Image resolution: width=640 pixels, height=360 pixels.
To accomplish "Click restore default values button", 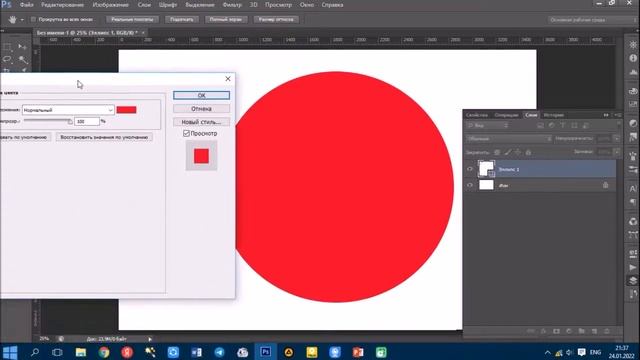I will (x=104, y=137).
